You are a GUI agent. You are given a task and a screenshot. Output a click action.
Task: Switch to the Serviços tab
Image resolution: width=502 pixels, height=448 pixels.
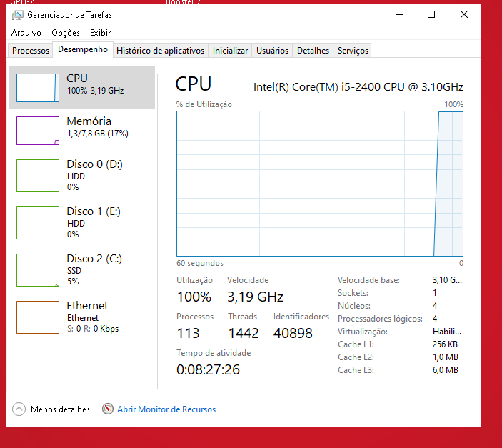pyautogui.click(x=353, y=51)
